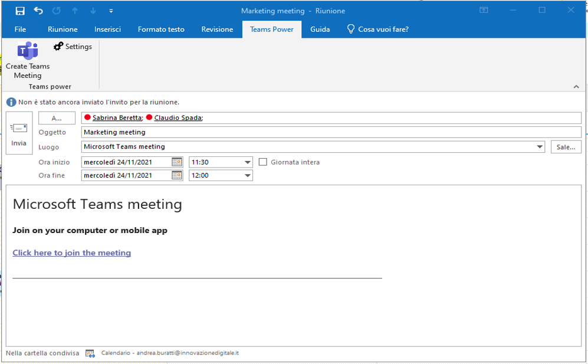The image size is (588, 364).
Task: Click into the Oggetto subject field
Action: [x=330, y=132]
